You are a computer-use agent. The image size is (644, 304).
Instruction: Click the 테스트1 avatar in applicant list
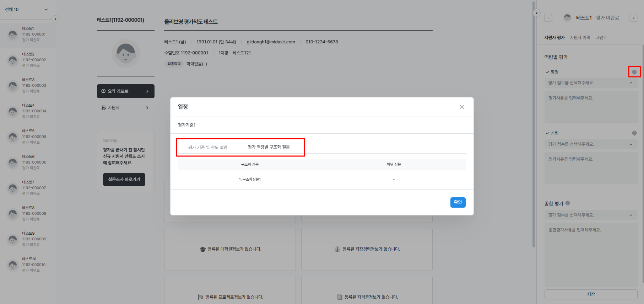(x=13, y=34)
